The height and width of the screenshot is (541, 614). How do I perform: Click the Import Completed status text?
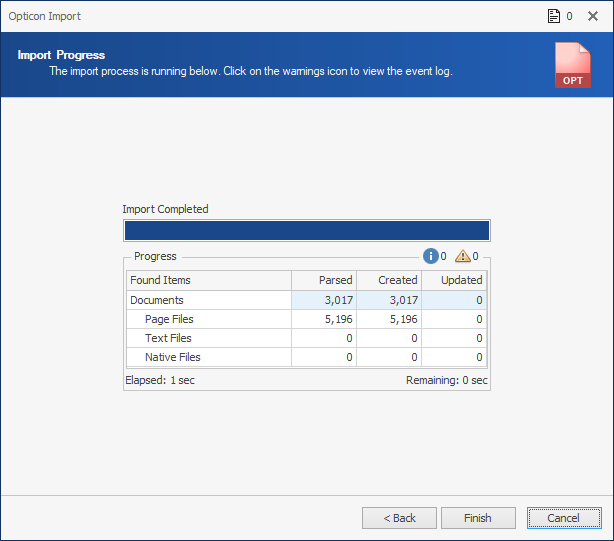(x=165, y=209)
